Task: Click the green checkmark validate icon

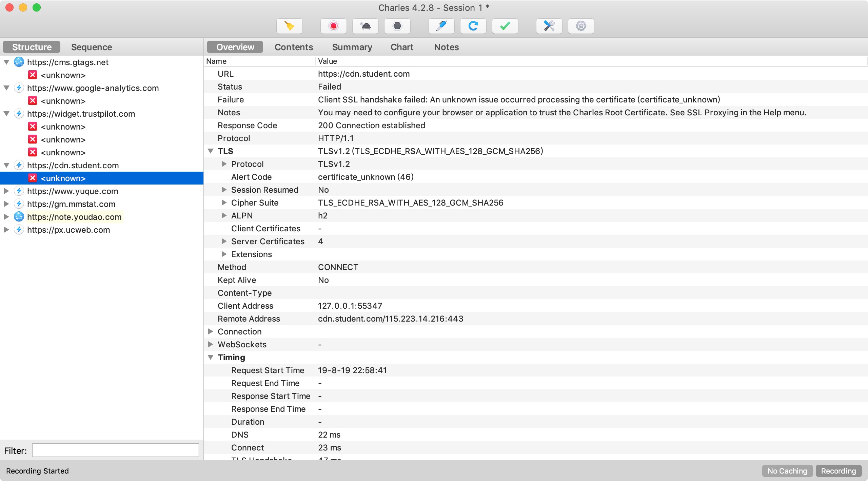Action: point(505,26)
